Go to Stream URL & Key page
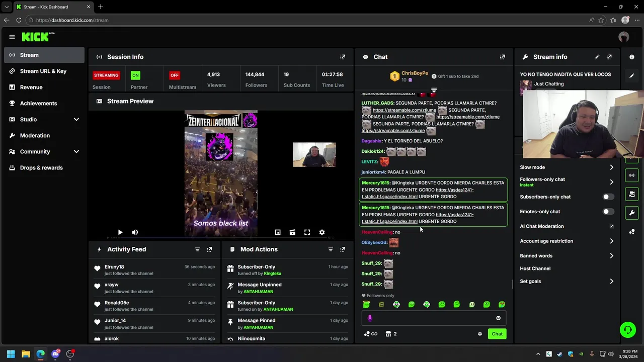644x362 pixels. [x=44, y=71]
